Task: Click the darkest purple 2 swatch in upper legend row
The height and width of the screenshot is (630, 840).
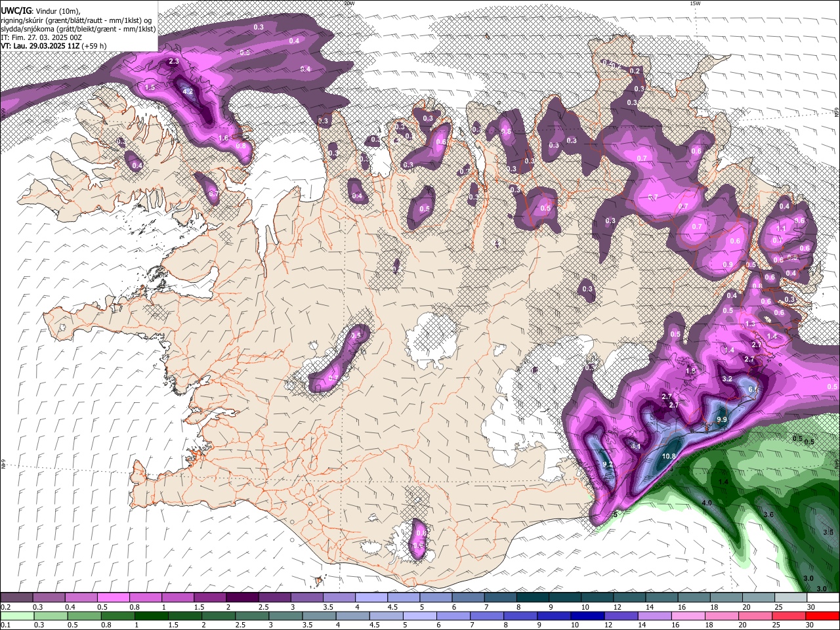Action: [241, 598]
